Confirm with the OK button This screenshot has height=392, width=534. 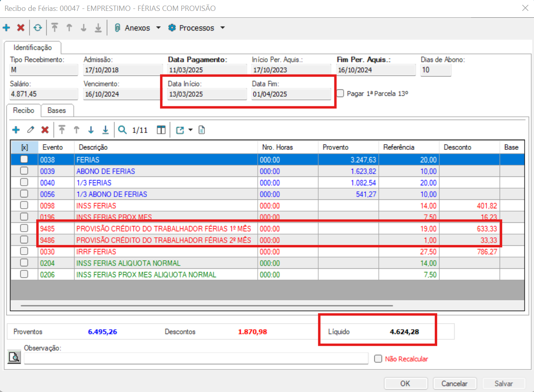[x=405, y=384]
